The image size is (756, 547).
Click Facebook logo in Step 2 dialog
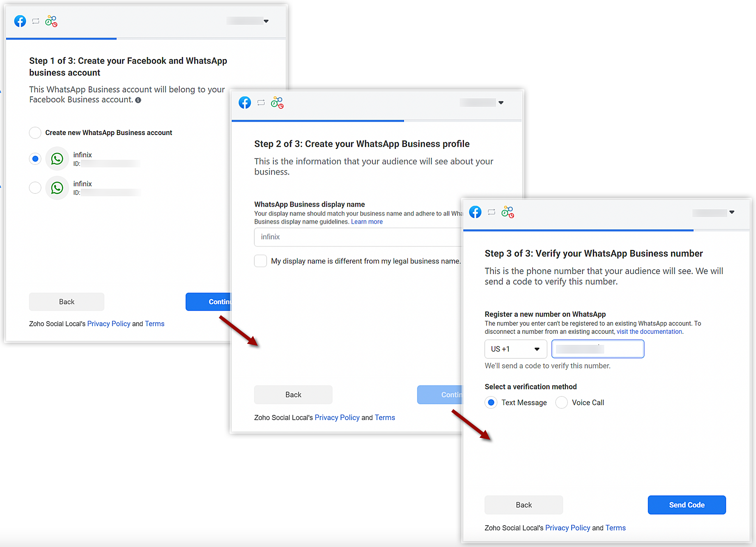(245, 102)
